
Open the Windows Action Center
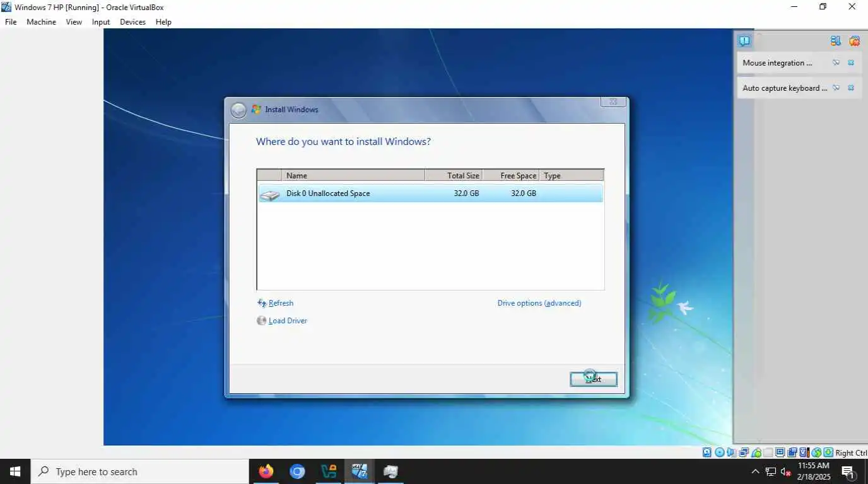pyautogui.click(x=849, y=471)
